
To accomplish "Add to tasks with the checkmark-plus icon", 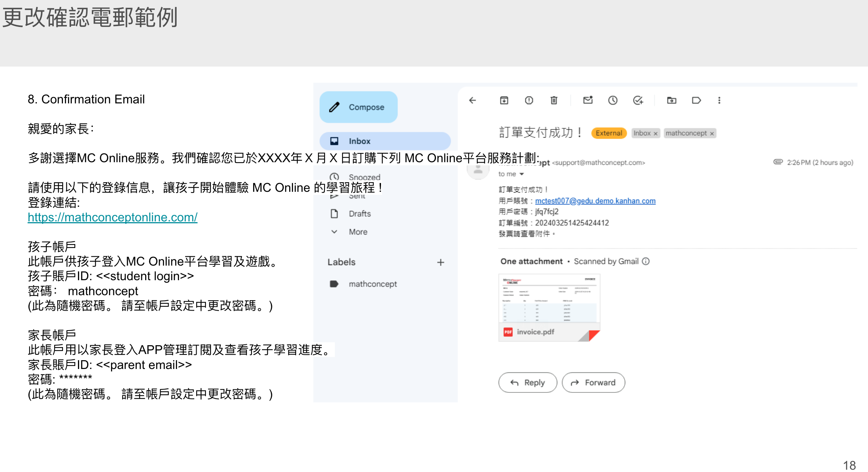I will [638, 100].
